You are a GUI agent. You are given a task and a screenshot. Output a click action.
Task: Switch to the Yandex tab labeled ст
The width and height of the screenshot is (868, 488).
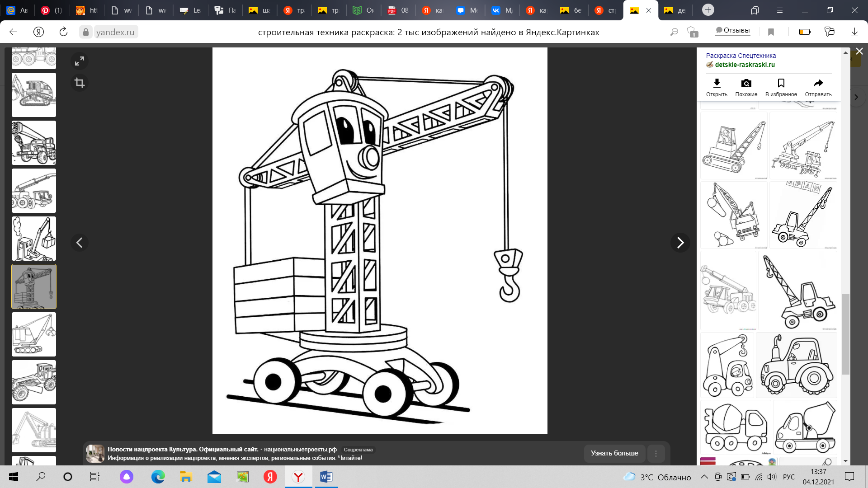pyautogui.click(x=606, y=10)
